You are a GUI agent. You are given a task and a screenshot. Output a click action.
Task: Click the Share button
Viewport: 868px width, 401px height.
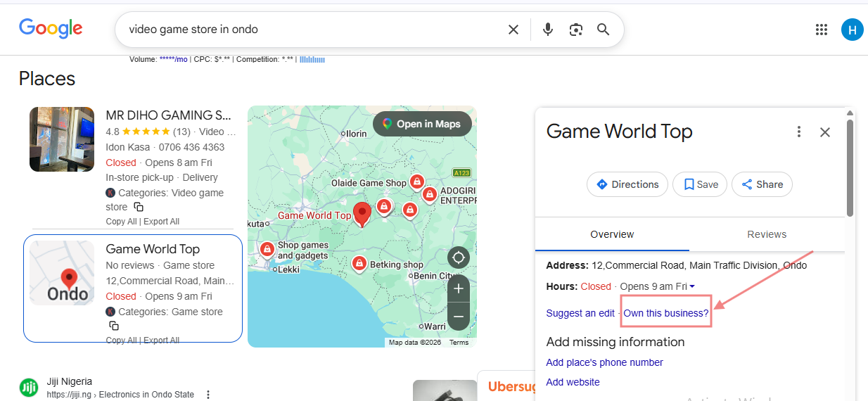pos(762,184)
